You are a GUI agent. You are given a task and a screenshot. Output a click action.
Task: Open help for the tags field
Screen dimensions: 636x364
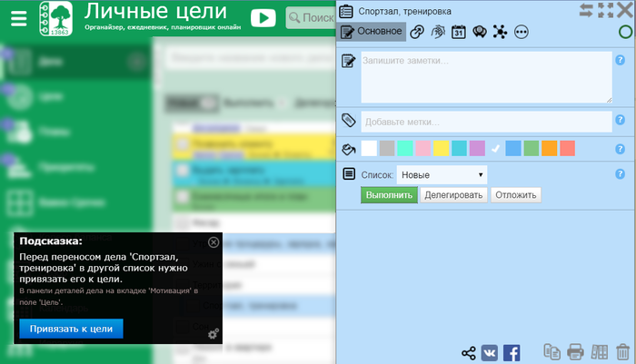[620, 120]
